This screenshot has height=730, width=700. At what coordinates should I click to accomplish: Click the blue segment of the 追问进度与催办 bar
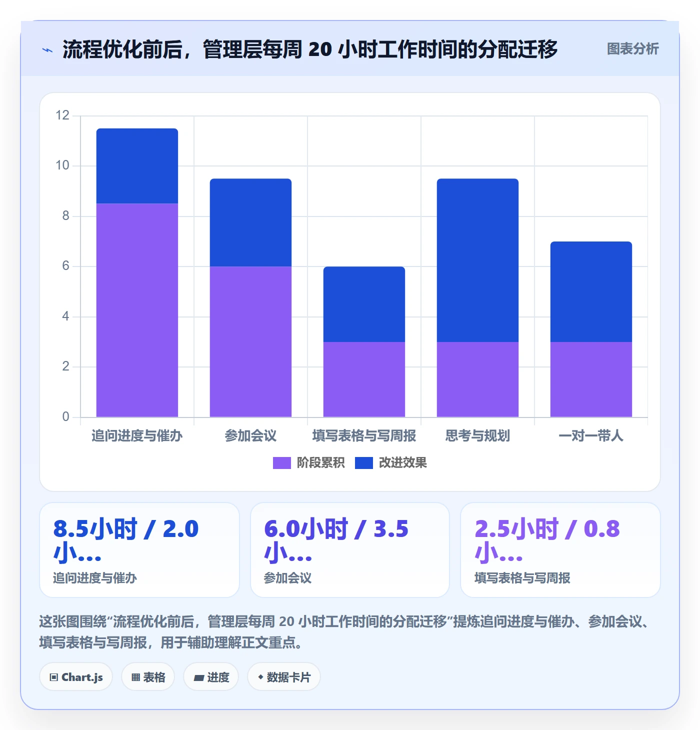tap(137, 166)
